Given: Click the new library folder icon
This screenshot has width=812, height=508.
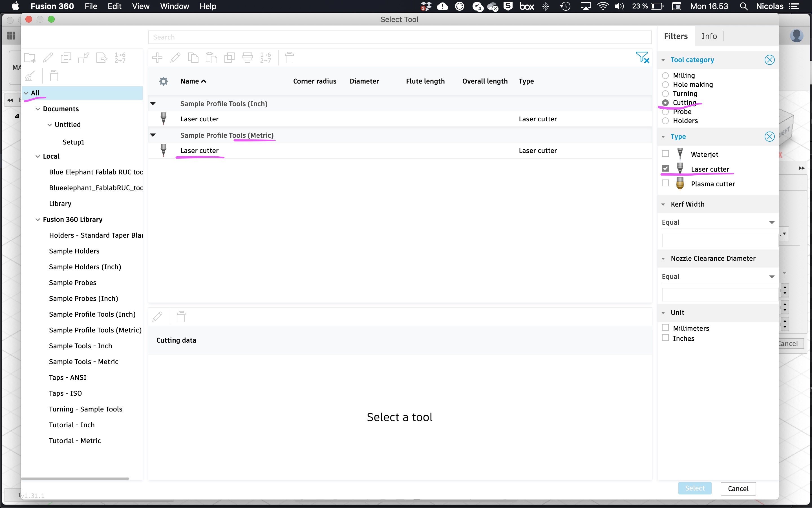Looking at the screenshot, I should tap(30, 58).
